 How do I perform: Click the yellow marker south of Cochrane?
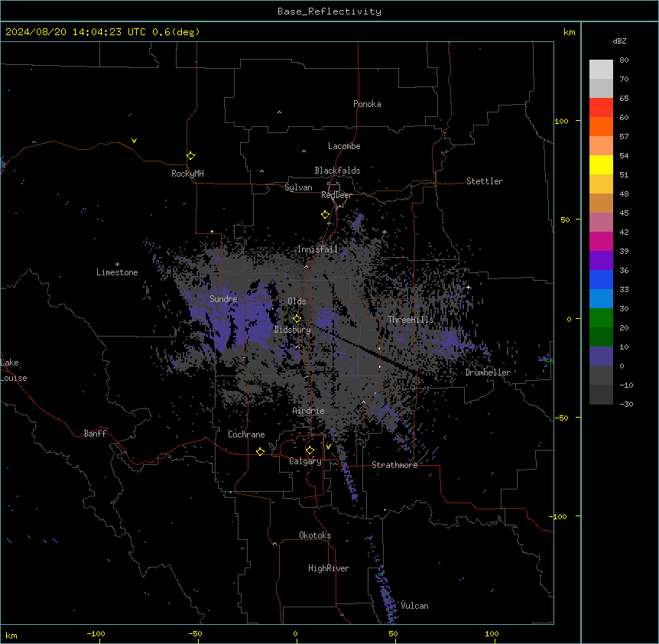[260, 451]
